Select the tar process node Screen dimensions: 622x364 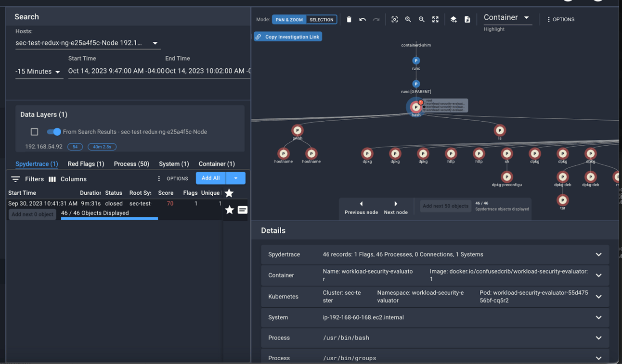coord(563,200)
